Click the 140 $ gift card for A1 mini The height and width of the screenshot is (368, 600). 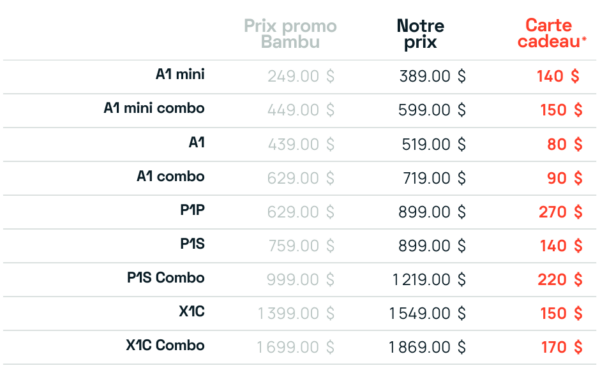pyautogui.click(x=558, y=76)
